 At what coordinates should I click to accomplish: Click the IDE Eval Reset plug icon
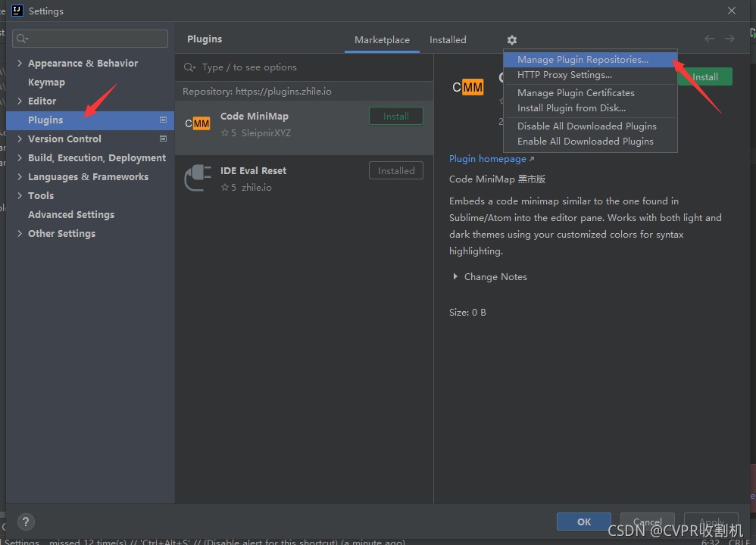click(x=198, y=178)
